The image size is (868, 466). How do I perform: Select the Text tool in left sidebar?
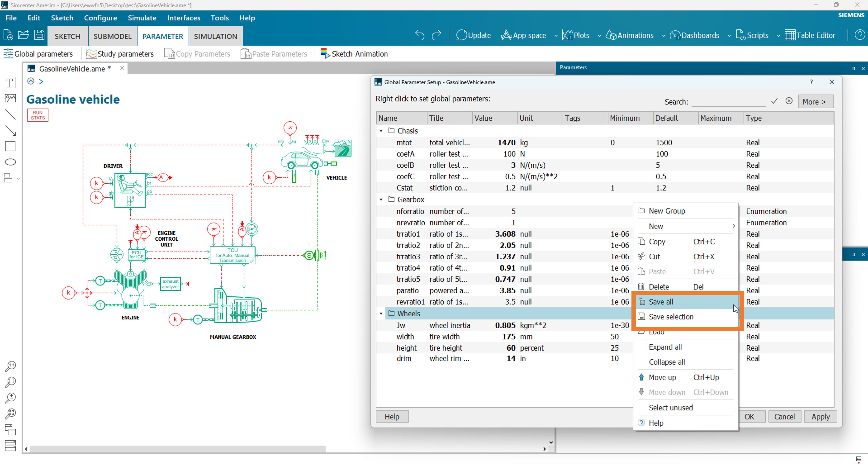[10, 83]
